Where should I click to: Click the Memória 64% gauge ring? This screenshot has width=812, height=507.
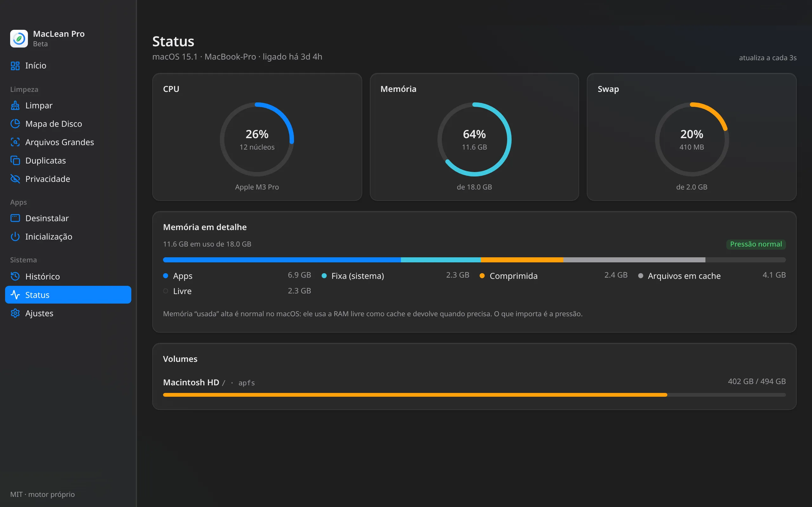click(474, 139)
